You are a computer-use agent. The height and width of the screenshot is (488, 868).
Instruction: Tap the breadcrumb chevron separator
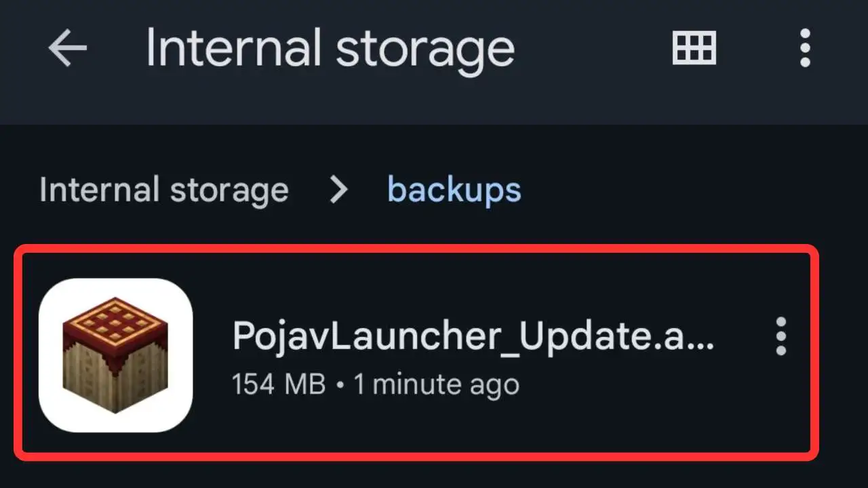(x=338, y=190)
